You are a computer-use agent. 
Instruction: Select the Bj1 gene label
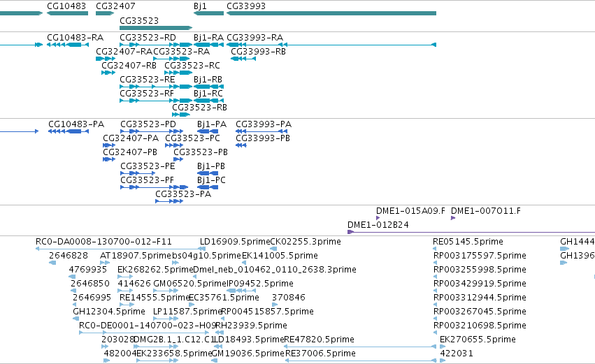click(200, 6)
